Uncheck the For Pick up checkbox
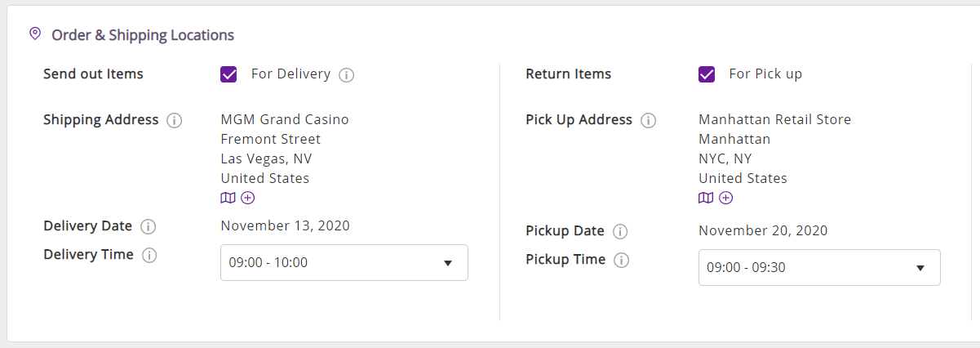Screen dimensions: 980x348 (x=707, y=74)
